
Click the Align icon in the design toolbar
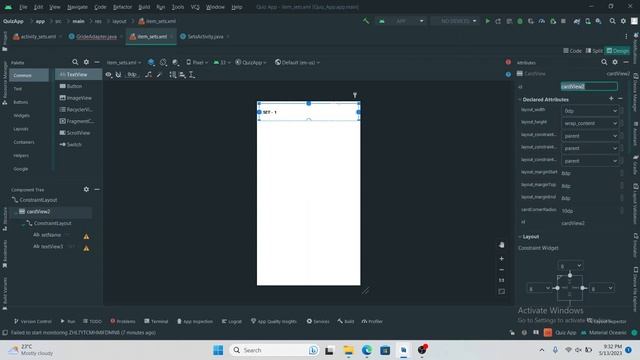point(182,75)
